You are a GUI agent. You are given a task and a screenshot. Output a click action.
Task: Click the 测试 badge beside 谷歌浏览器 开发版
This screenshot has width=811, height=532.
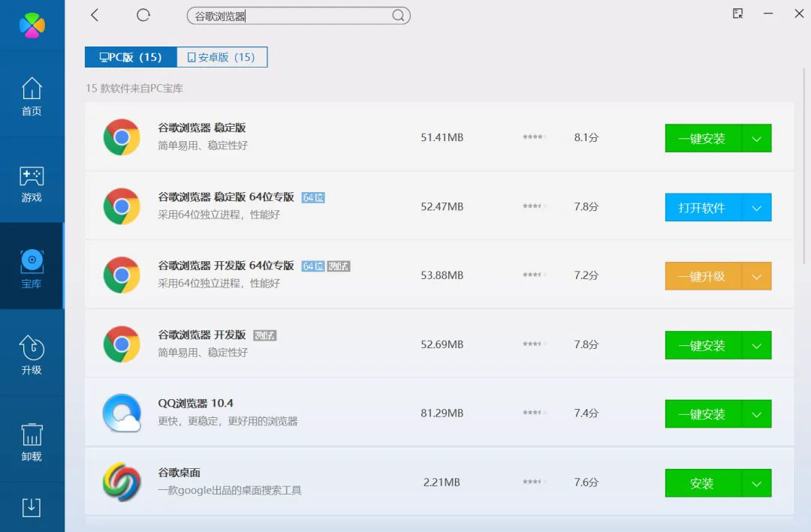pyautogui.click(x=265, y=335)
